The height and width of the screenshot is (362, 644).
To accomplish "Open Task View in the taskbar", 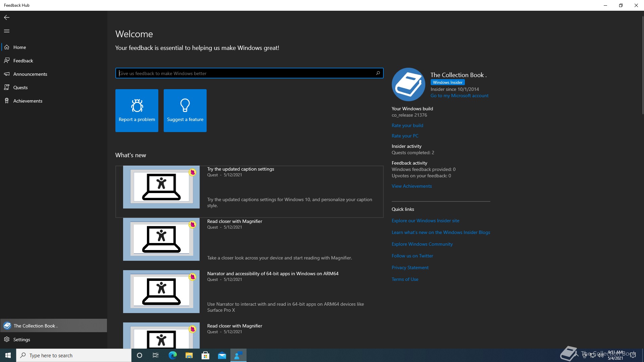I will [156, 355].
